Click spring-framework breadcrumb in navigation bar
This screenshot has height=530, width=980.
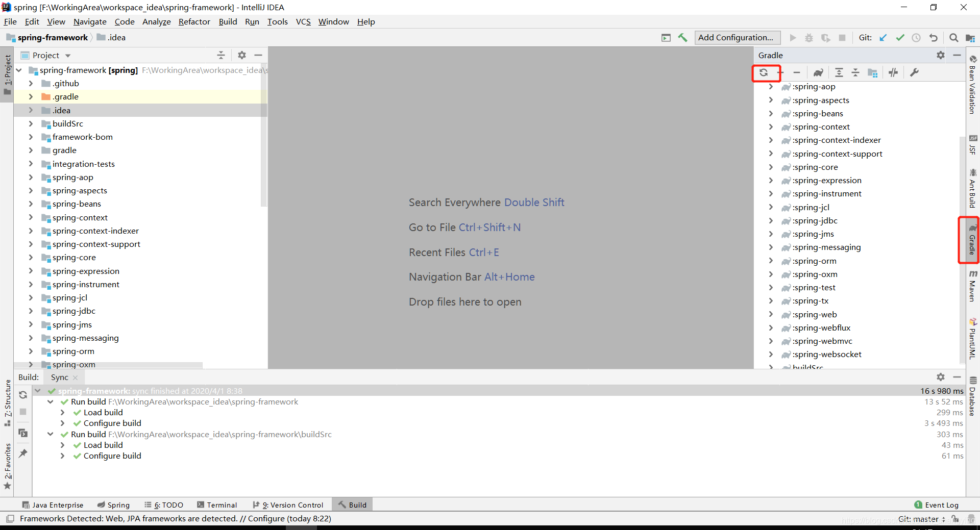coord(47,38)
